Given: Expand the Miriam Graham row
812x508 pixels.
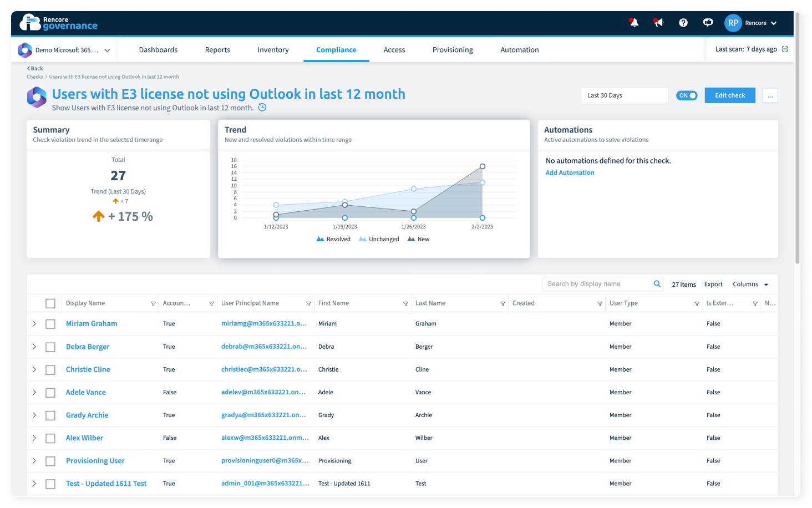Looking at the screenshot, I should pyautogui.click(x=34, y=324).
